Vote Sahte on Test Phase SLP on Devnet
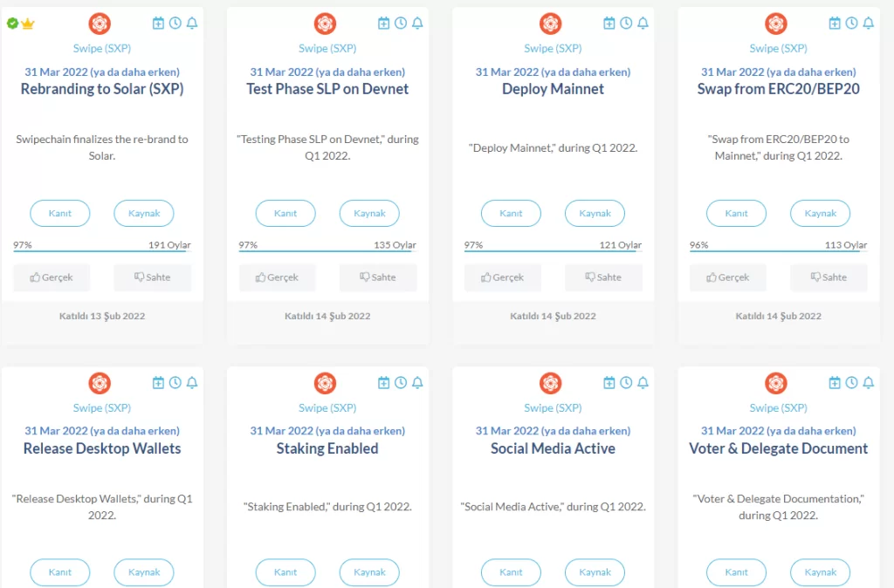Screen dimensions: 894x588 pyautogui.click(x=377, y=277)
